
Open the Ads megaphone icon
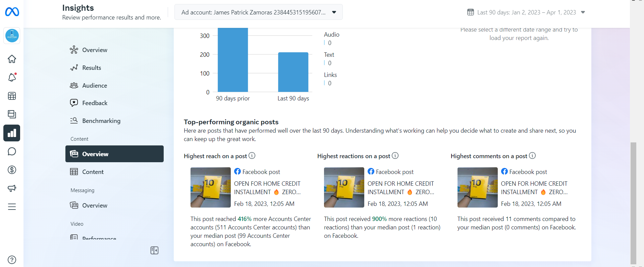12,188
